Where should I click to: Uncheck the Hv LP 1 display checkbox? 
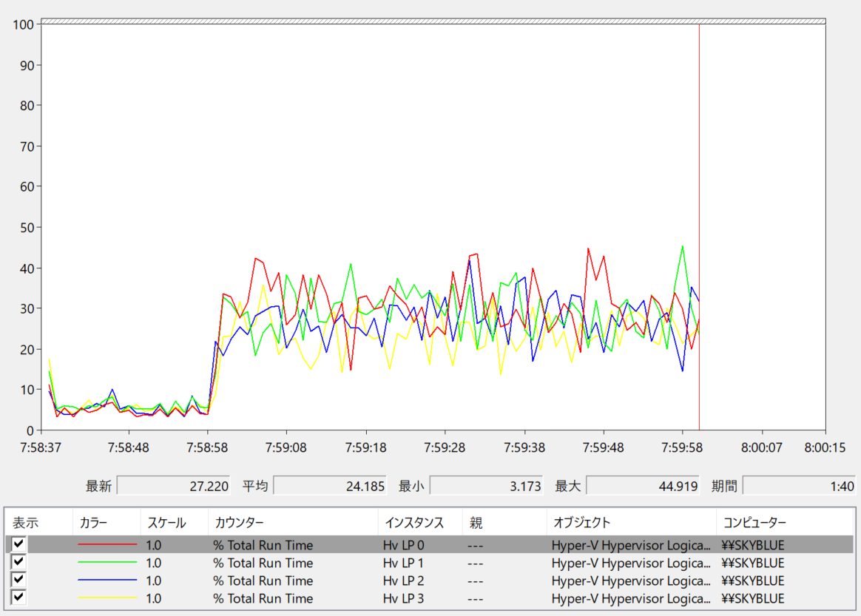(18, 562)
